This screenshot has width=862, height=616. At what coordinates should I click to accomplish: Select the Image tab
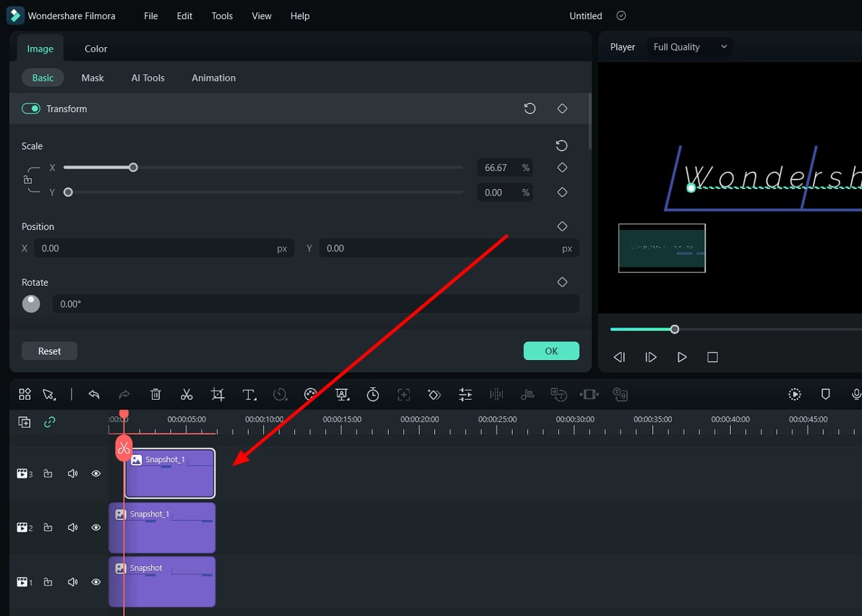40,49
